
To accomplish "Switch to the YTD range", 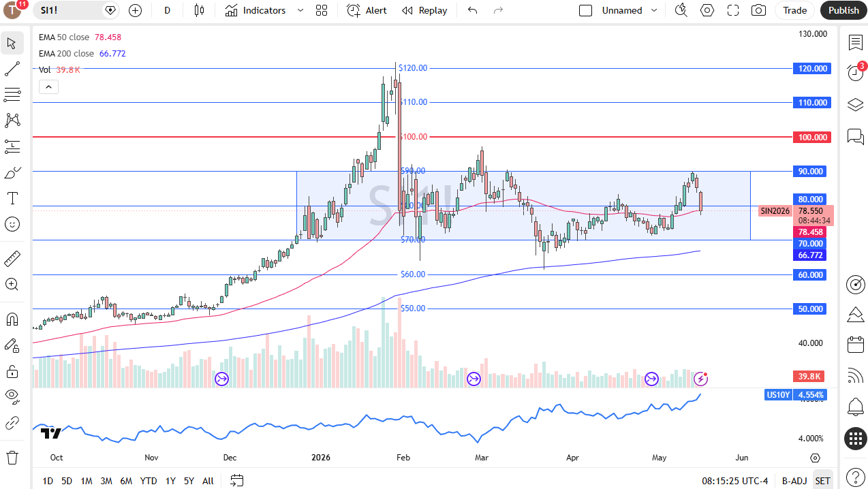I will pyautogui.click(x=149, y=481).
